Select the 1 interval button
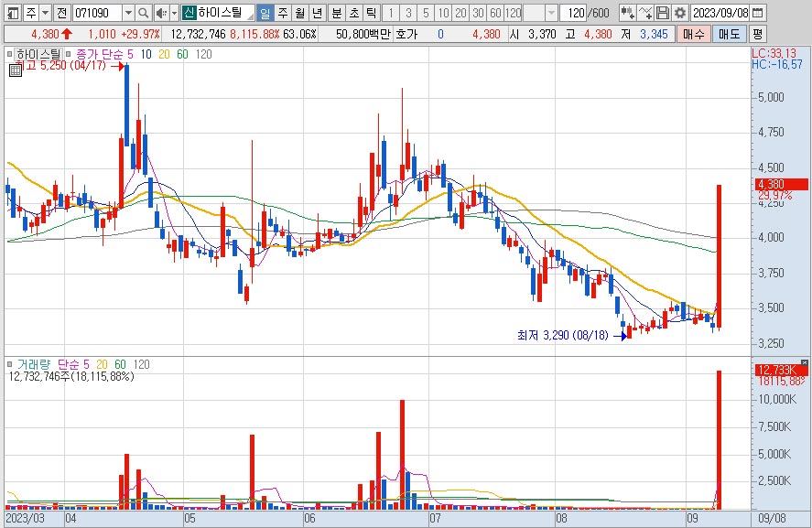This screenshot has width=812, height=528. click(391, 13)
